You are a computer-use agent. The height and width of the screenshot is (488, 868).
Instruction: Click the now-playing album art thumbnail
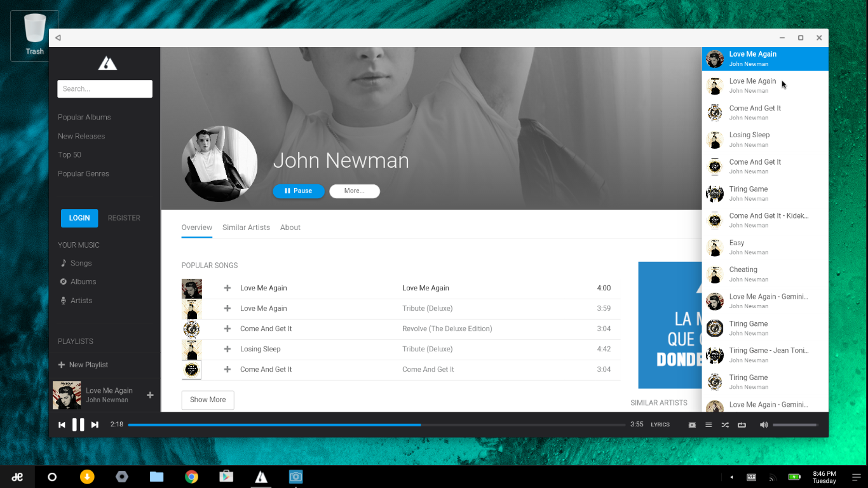[x=67, y=395]
